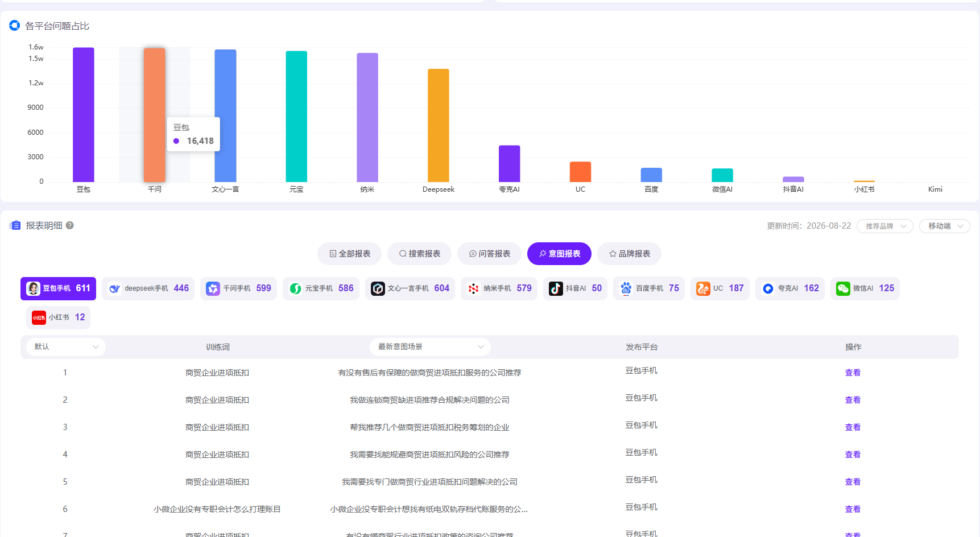Open the 全部报表 tab
The width and height of the screenshot is (980, 537).
349,254
